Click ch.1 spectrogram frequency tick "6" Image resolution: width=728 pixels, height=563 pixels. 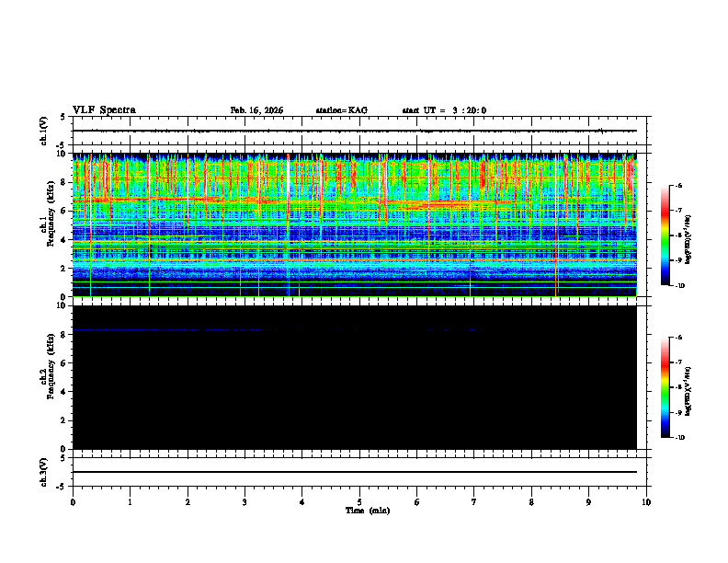point(64,211)
